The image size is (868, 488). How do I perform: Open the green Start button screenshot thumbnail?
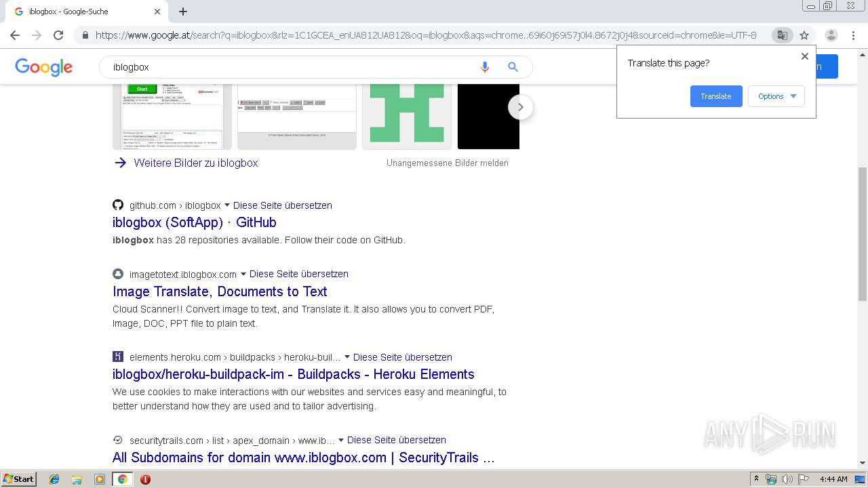[x=172, y=117]
